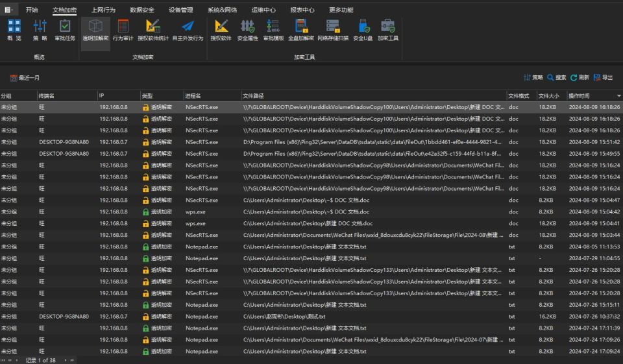
Task: Open 审批任务 approval tasks
Action: tap(65, 30)
